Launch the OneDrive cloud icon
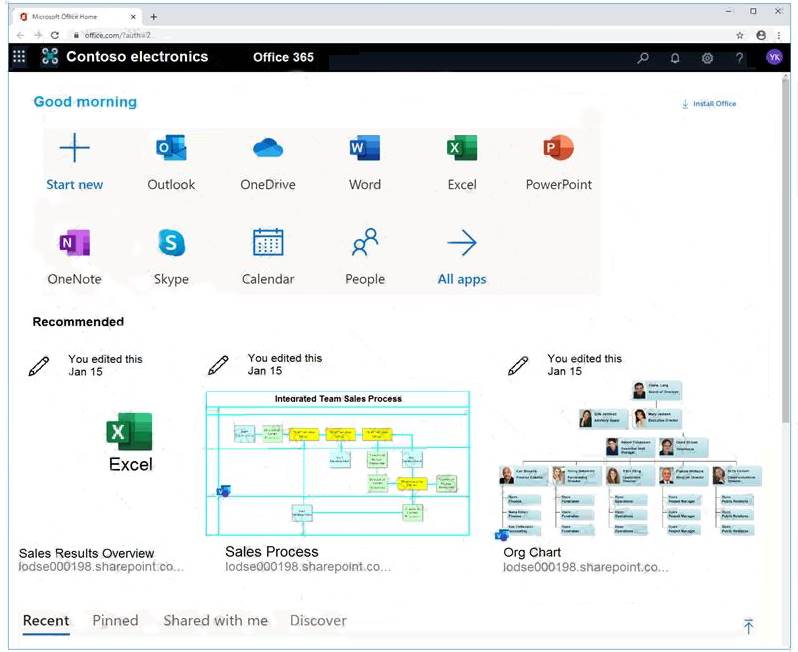 pos(268,148)
